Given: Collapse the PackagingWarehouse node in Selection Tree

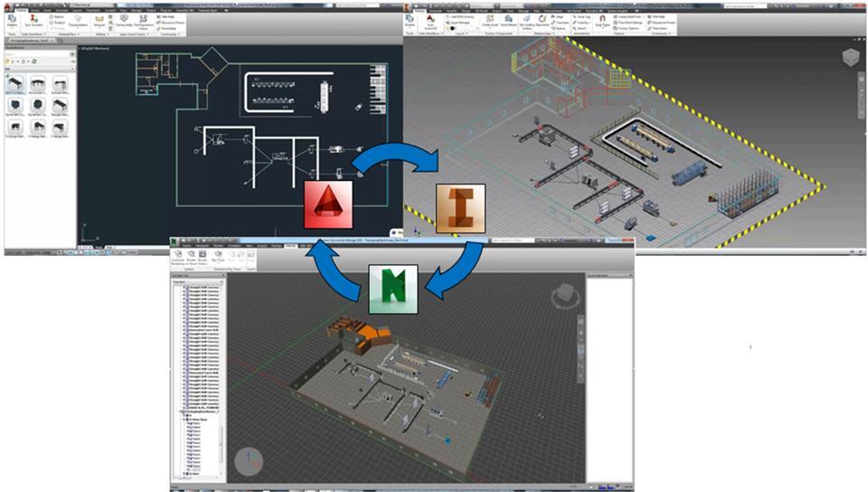Looking at the screenshot, I should point(180,412).
